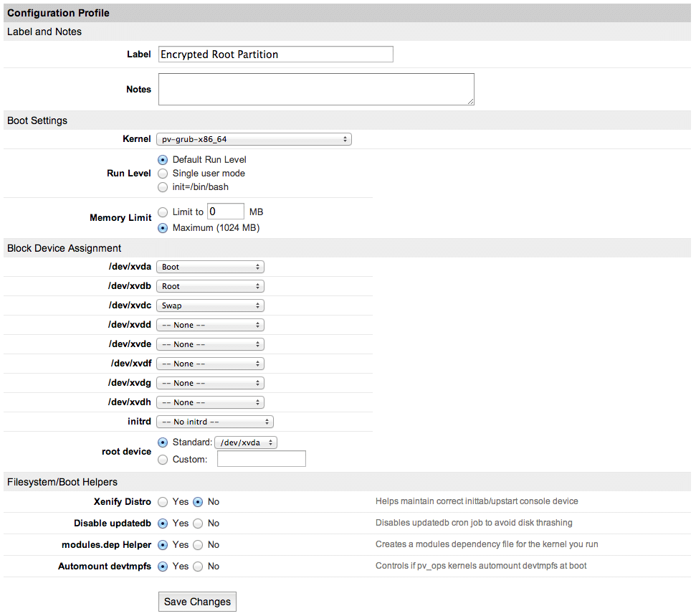Set Xenify Distro to Yes

163,502
